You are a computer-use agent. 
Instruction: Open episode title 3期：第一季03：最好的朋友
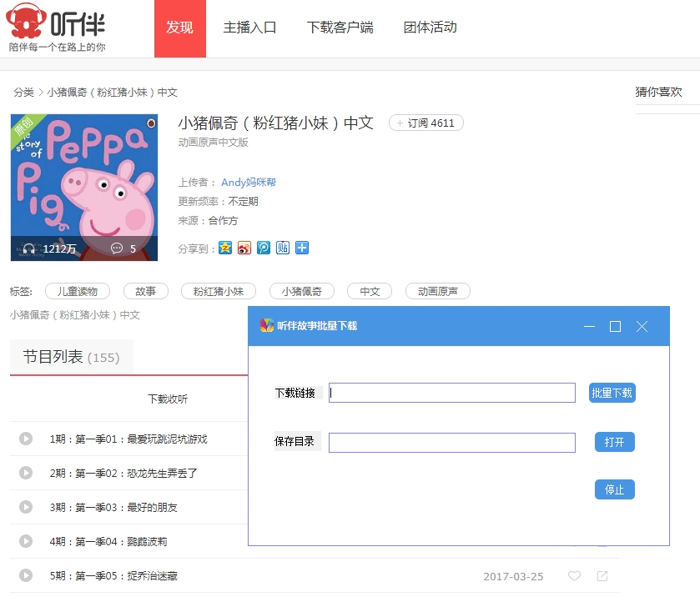tap(113, 507)
